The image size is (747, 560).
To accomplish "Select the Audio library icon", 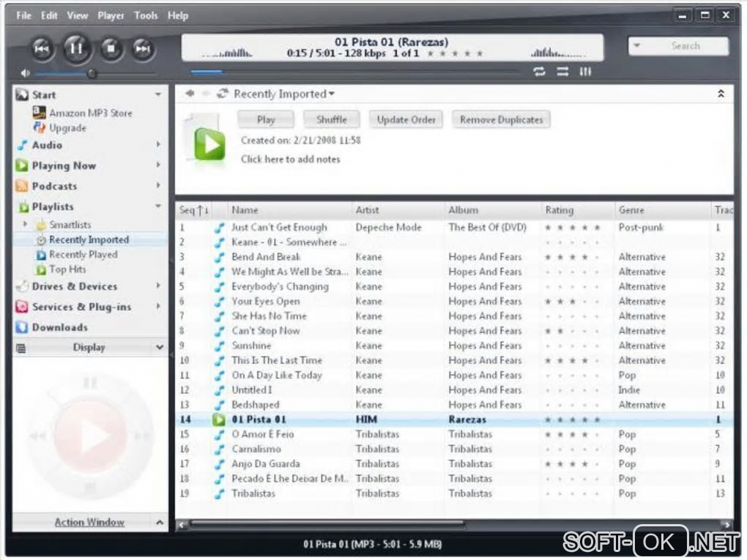I will click(22, 145).
